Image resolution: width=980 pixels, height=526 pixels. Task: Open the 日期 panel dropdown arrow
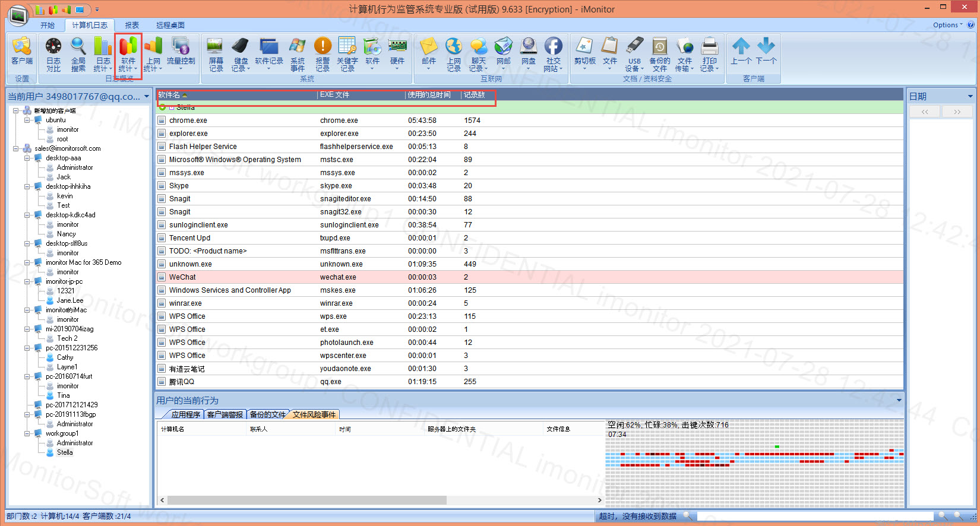point(970,96)
